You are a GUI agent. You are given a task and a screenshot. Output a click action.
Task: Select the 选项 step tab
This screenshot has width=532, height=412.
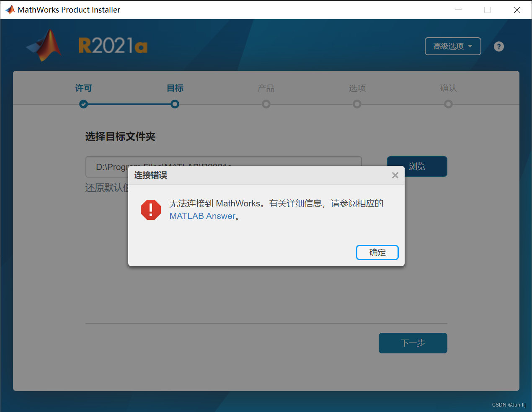click(357, 88)
